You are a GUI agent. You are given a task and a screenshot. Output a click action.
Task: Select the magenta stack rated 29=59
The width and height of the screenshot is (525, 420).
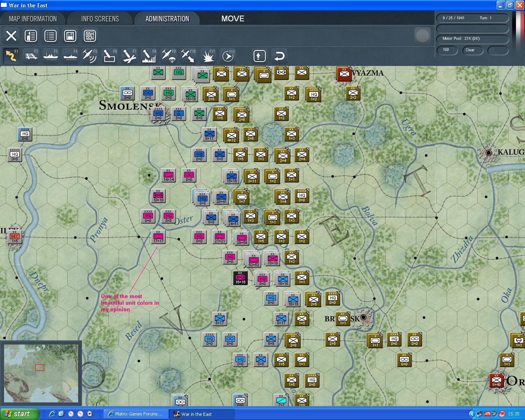point(242,238)
